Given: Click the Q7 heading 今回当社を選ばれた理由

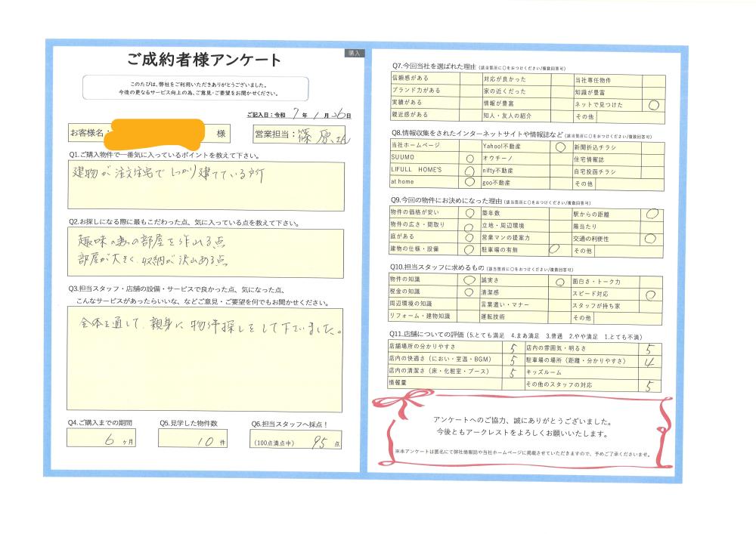Looking at the screenshot, I should 433,66.
